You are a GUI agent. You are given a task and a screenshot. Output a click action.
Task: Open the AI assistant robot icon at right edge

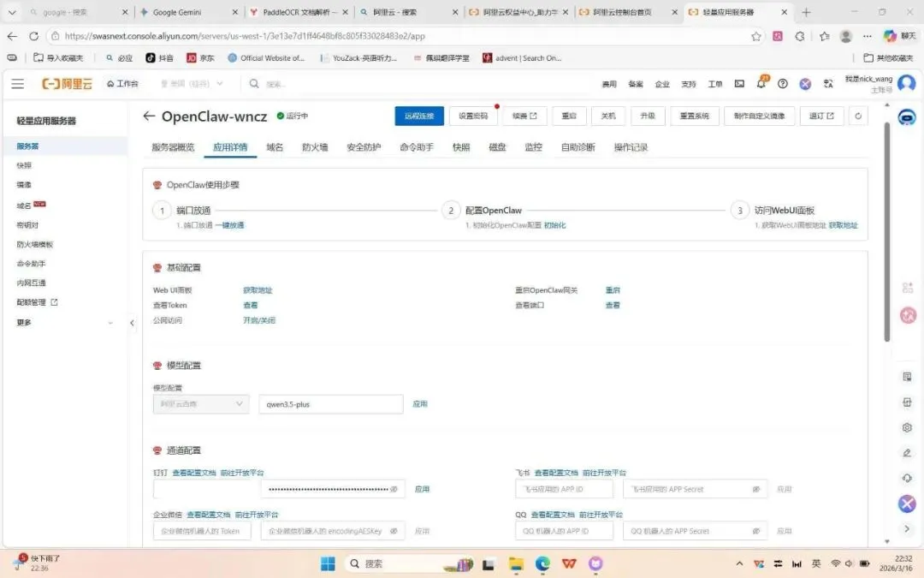point(907,117)
